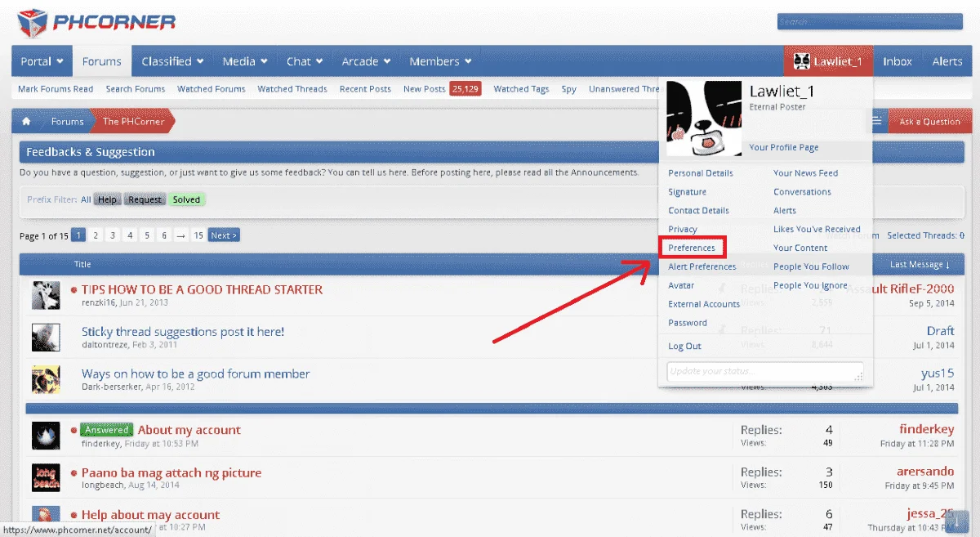Open Privacy settings
Viewport: 980px width, 537px height.
coord(683,230)
